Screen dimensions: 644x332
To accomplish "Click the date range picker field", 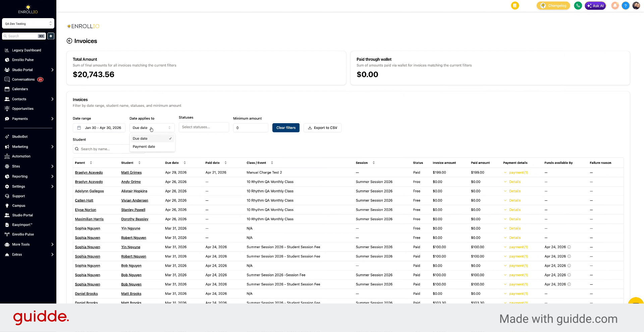I will pyautogui.click(x=99, y=128).
